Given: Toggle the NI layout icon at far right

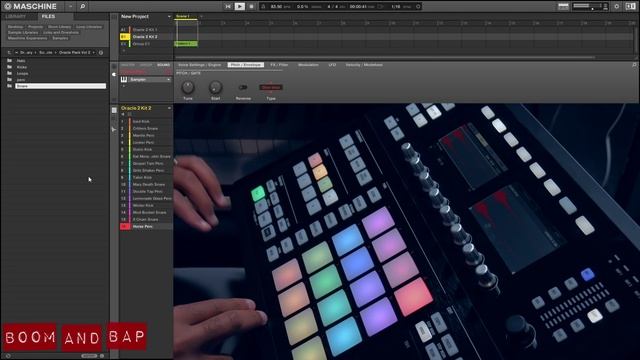Looking at the screenshot, I should [x=630, y=7].
